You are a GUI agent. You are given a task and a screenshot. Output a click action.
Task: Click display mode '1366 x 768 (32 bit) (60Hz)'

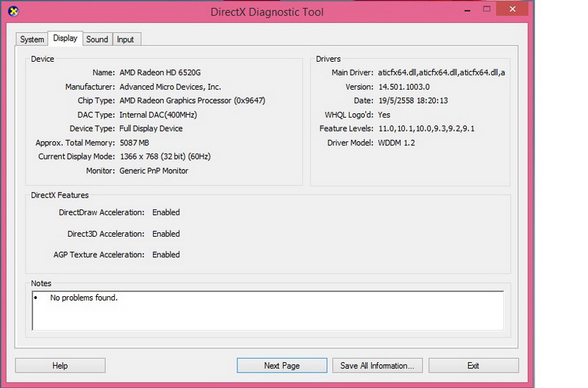coord(165,157)
